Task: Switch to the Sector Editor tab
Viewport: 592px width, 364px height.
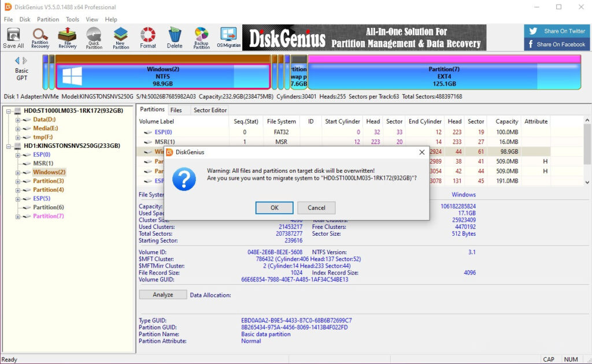Action: tap(209, 109)
